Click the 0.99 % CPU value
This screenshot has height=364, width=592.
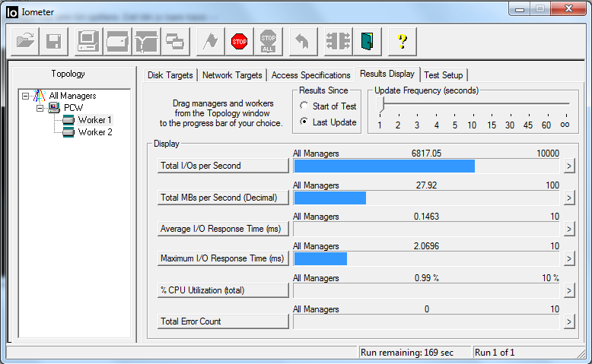tap(427, 278)
